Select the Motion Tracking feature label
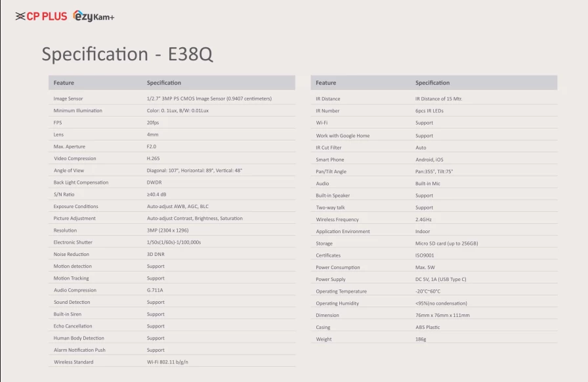 pos(71,278)
